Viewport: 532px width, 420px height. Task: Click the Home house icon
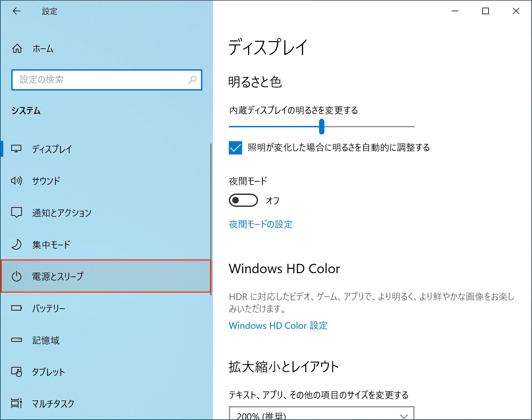tap(17, 49)
